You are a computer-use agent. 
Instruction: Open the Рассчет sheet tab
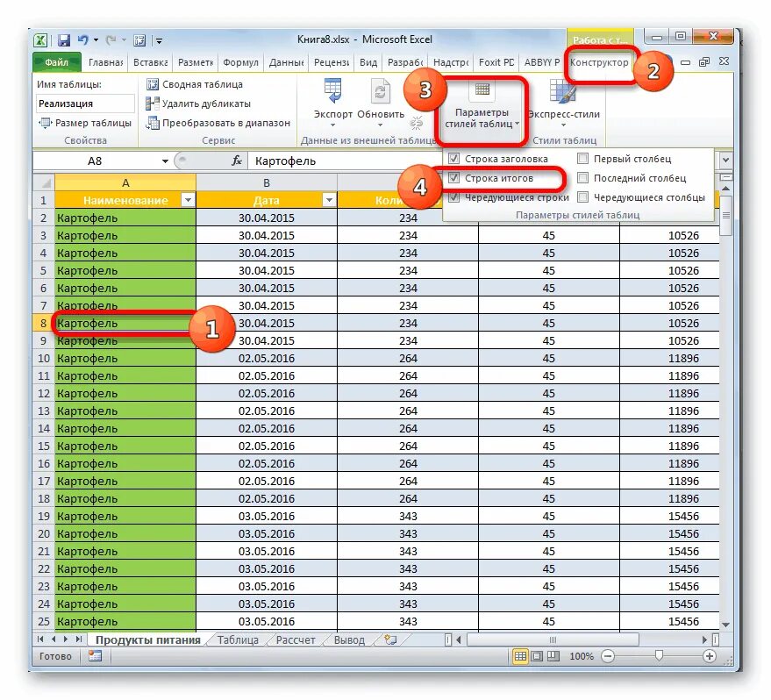coord(296,640)
